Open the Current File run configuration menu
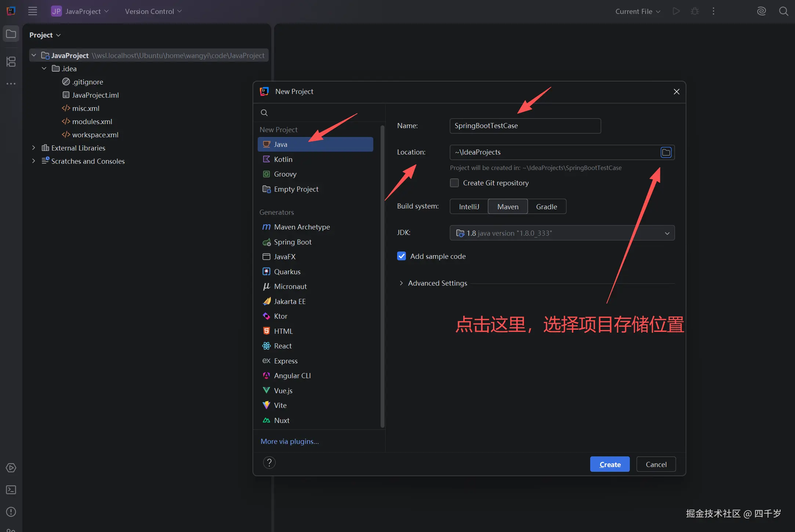Image resolution: width=795 pixels, height=532 pixels. (637, 11)
